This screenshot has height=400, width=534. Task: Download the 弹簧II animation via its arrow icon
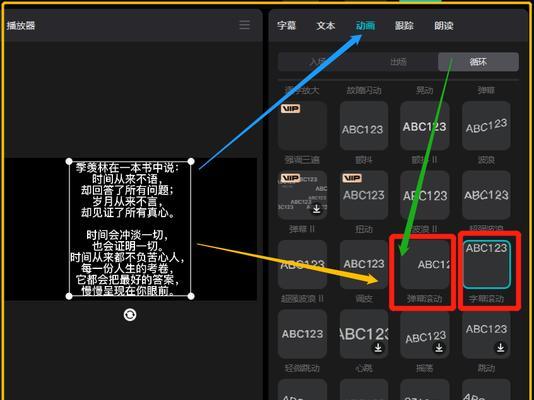click(x=317, y=208)
